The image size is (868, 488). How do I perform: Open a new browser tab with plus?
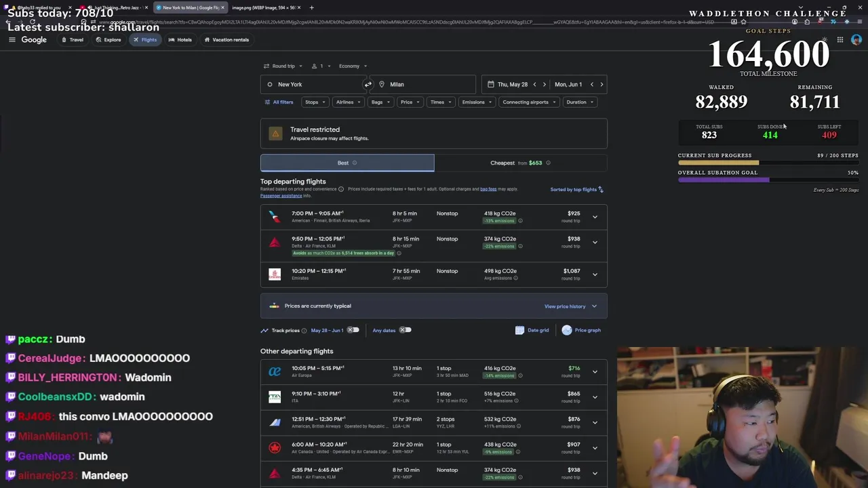311,7
